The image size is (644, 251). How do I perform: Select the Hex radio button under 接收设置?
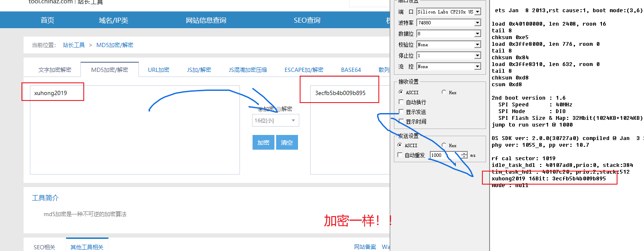(444, 92)
